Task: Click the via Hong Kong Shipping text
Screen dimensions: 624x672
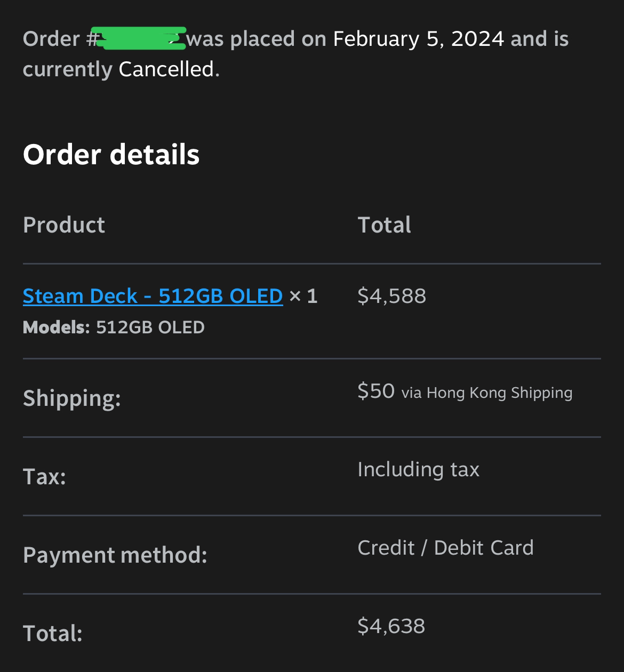Action: (x=487, y=393)
